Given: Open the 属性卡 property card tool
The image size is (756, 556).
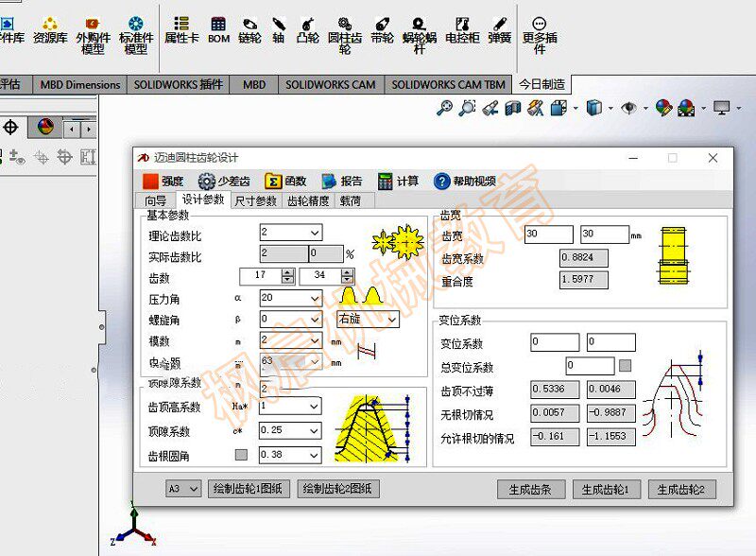Looking at the screenshot, I should coord(181,31).
